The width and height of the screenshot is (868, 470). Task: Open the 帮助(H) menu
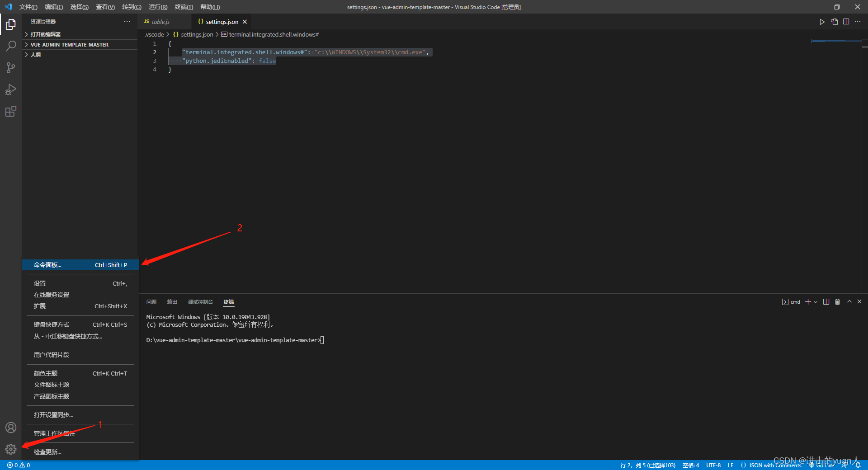pyautogui.click(x=210, y=7)
